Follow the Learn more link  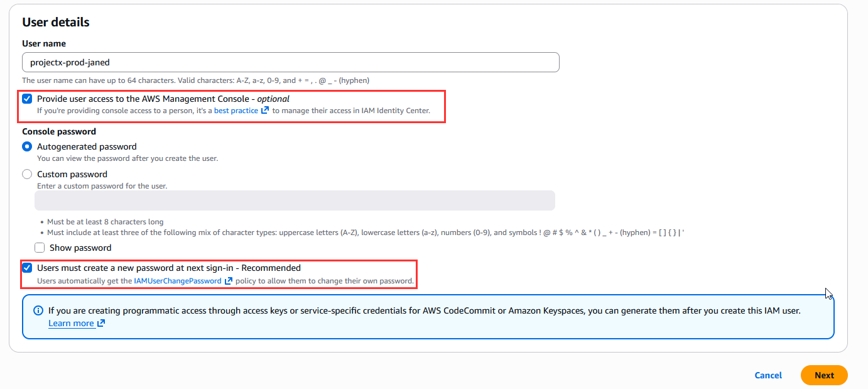click(71, 324)
